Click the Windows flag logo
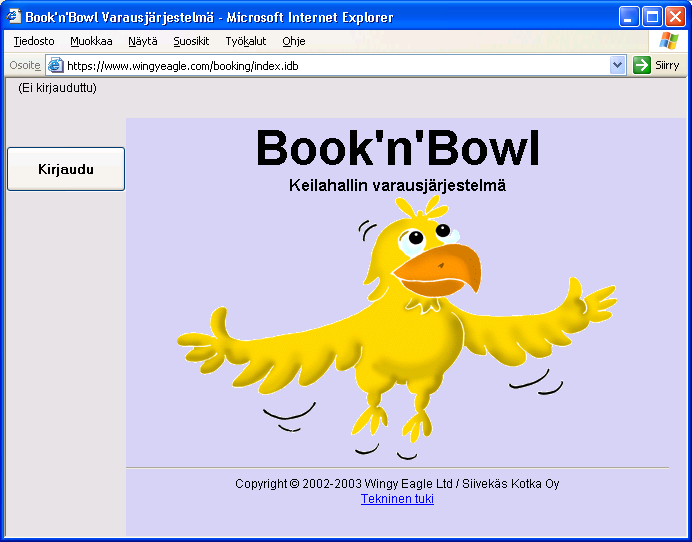Image resolution: width=692 pixels, height=542 pixels. tap(669, 41)
